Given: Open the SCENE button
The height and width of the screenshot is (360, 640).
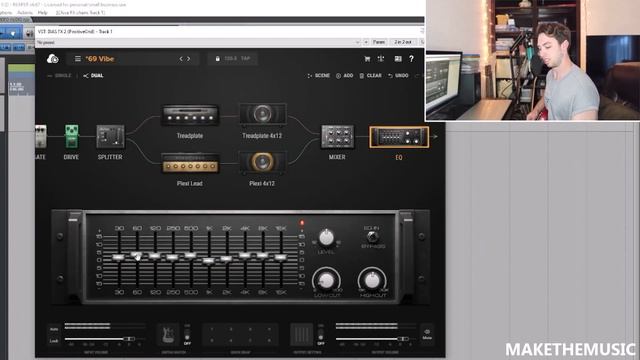Looking at the screenshot, I should click(318, 76).
